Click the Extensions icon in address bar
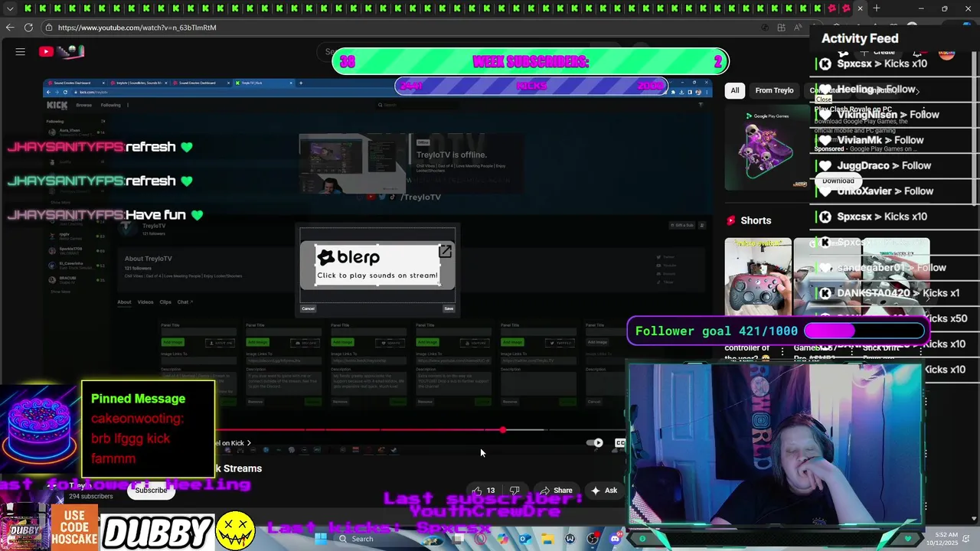The image size is (980, 551). point(781,28)
